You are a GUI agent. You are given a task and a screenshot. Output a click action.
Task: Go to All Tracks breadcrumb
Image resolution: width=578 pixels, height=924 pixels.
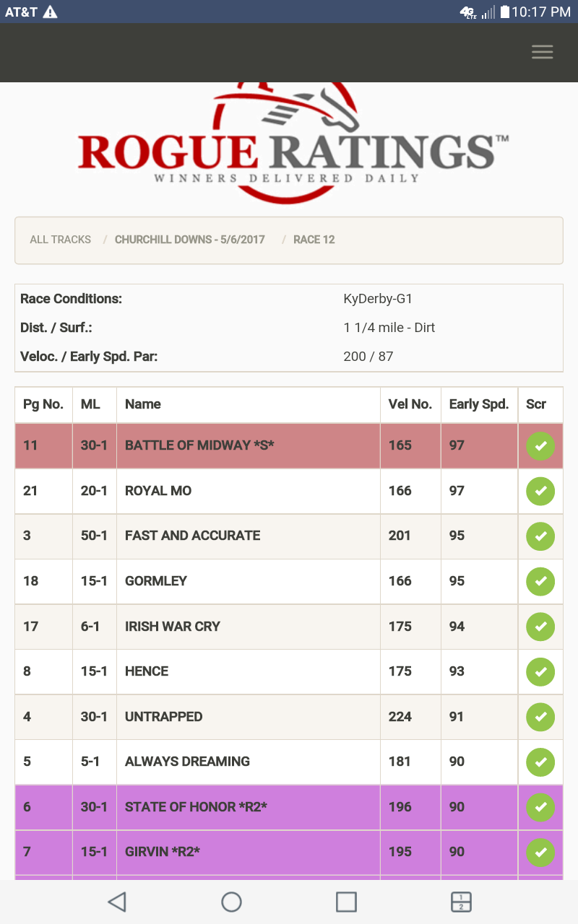click(x=61, y=240)
